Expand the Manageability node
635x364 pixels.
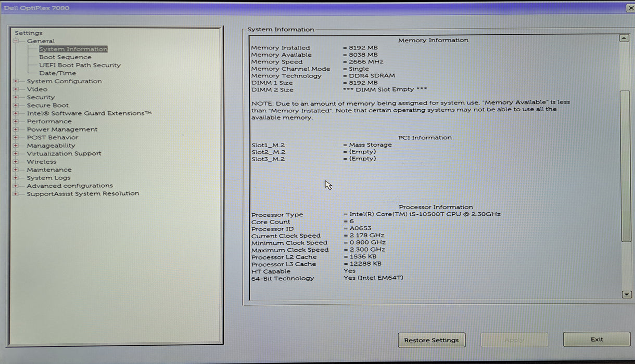click(x=16, y=146)
